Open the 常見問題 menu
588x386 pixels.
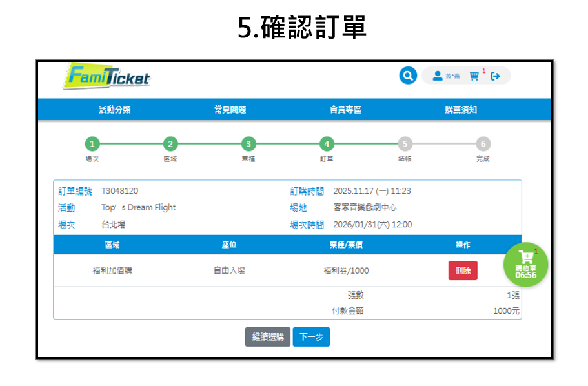tap(230, 110)
